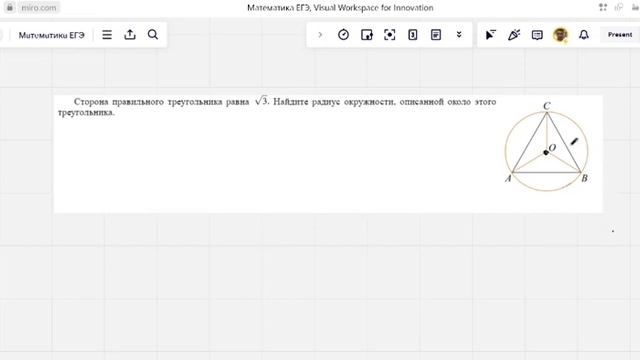Click the center point O in the diagram
This screenshot has width=640, height=360.
tap(546, 153)
